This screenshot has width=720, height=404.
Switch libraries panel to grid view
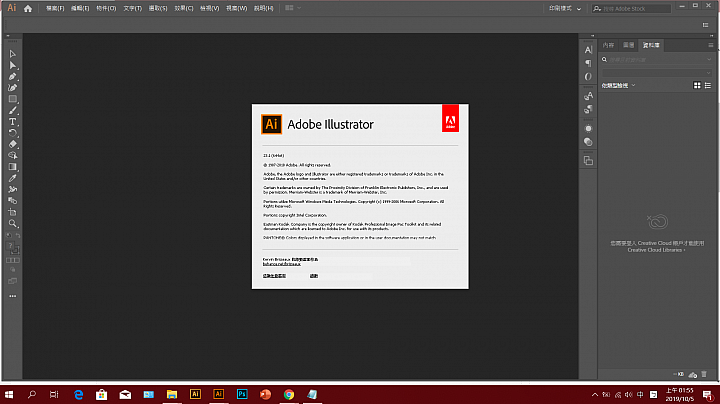tap(697, 85)
